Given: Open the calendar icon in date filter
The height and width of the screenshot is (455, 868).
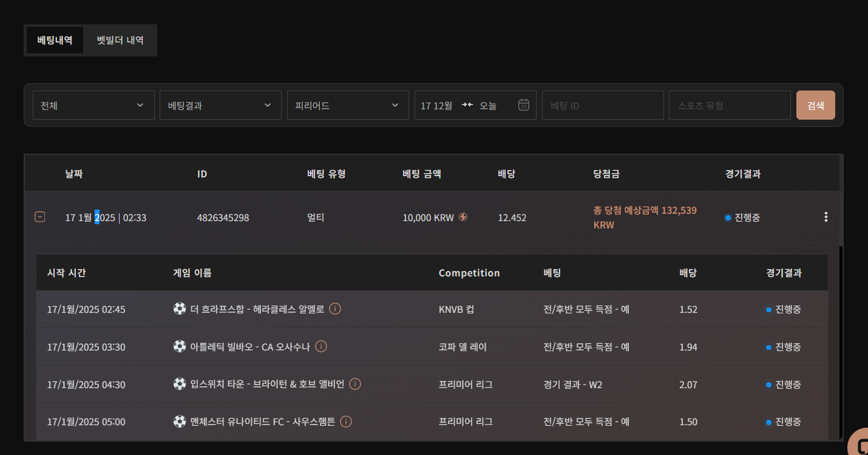Looking at the screenshot, I should pyautogui.click(x=524, y=105).
